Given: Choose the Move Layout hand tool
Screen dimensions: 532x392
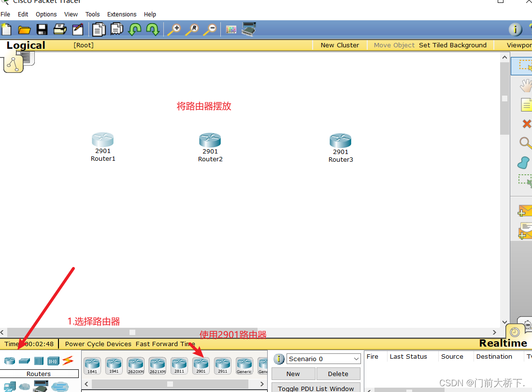Looking at the screenshot, I should pos(526,85).
